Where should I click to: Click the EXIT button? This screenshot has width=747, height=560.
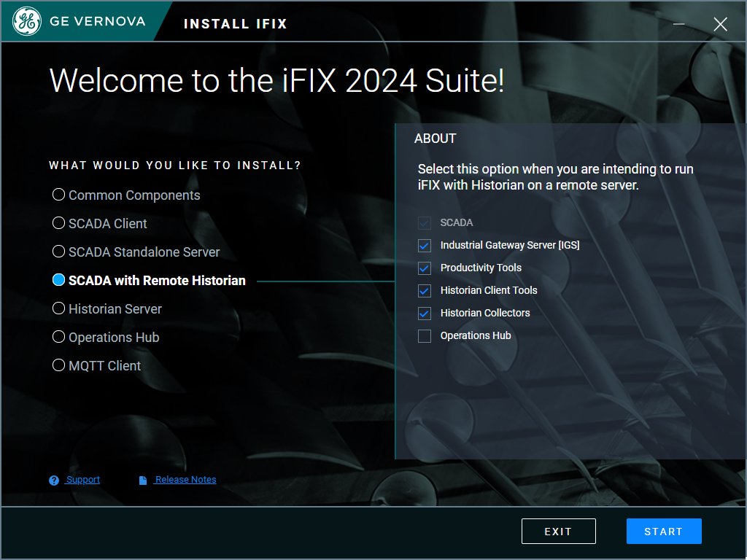coord(558,531)
